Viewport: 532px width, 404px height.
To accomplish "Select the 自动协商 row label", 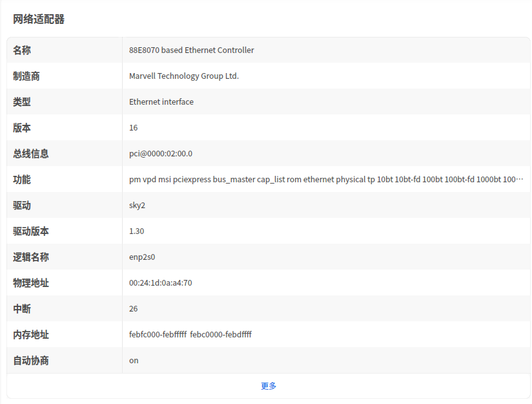I will tap(31, 361).
